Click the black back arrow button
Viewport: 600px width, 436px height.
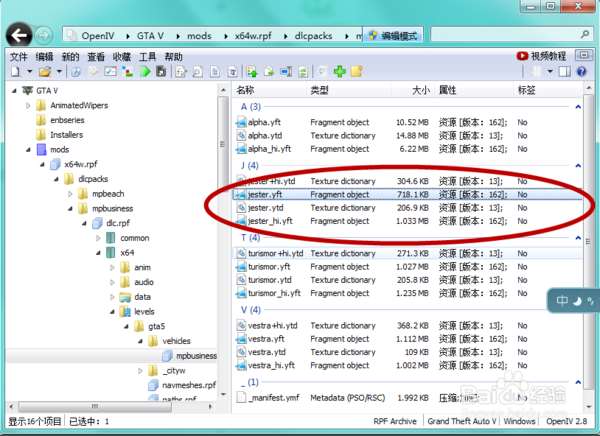(18, 36)
